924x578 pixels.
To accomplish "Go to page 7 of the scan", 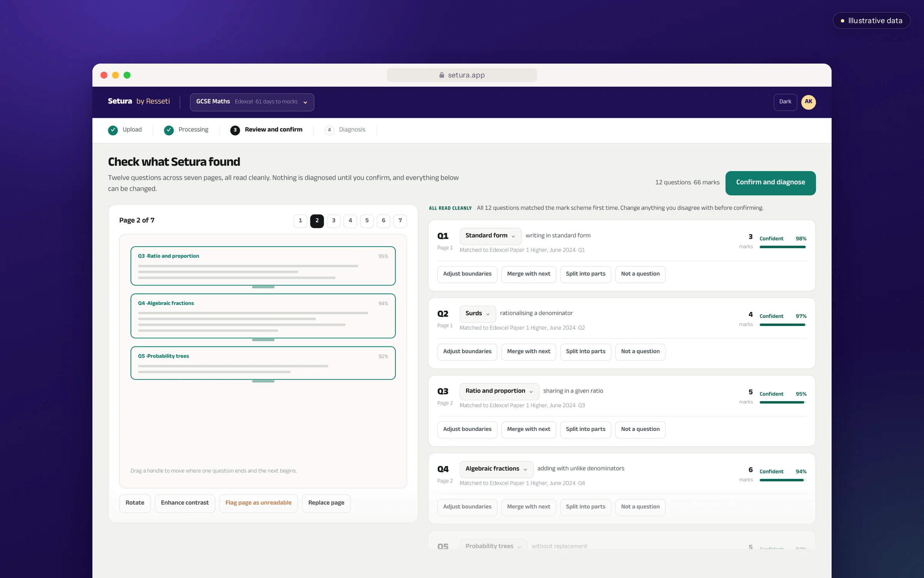I will [400, 221].
